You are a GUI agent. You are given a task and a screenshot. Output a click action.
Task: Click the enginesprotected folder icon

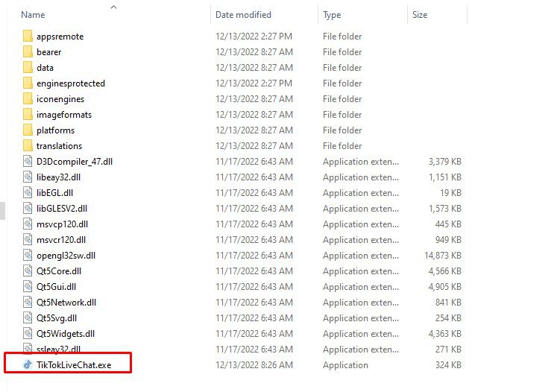click(28, 83)
